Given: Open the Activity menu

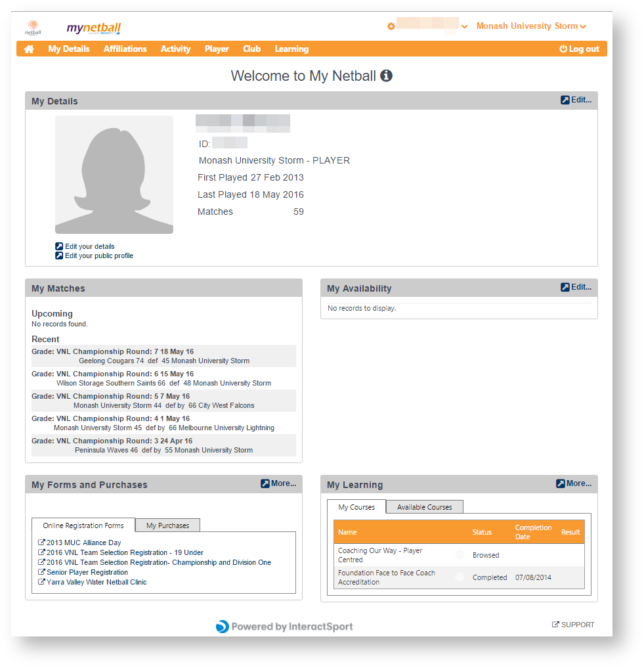Looking at the screenshot, I should point(175,49).
